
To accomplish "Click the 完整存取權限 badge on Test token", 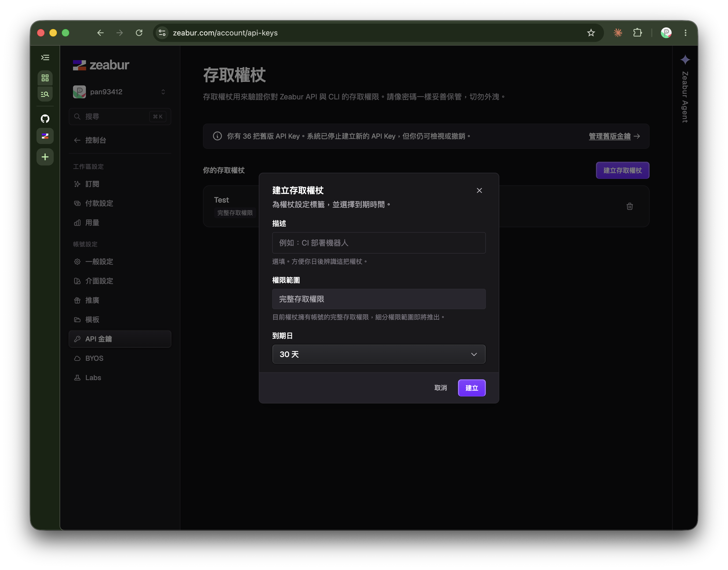I will coord(235,213).
